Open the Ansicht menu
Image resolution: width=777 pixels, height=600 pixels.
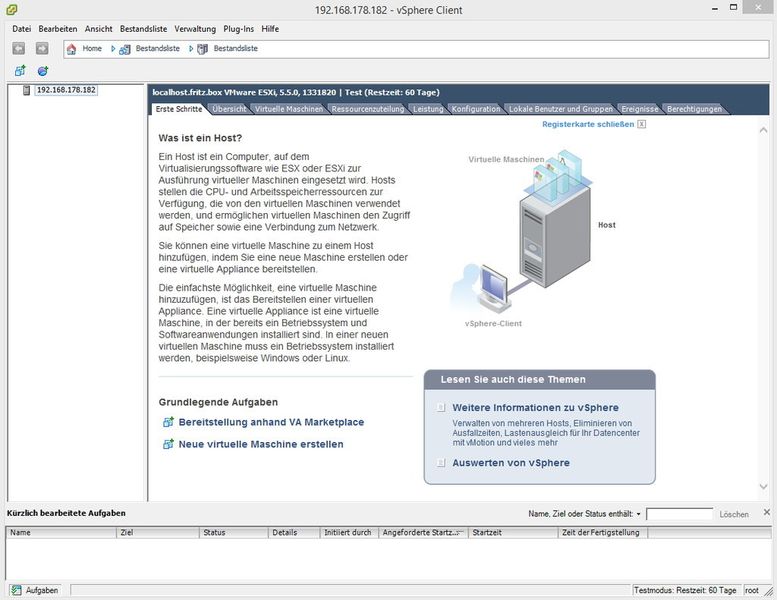98,29
